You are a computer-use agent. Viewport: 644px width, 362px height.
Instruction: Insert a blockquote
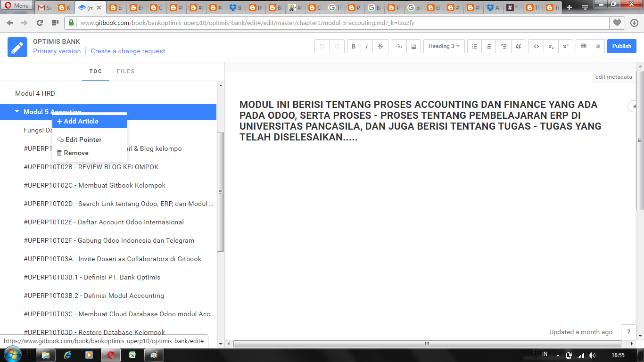tap(519, 46)
